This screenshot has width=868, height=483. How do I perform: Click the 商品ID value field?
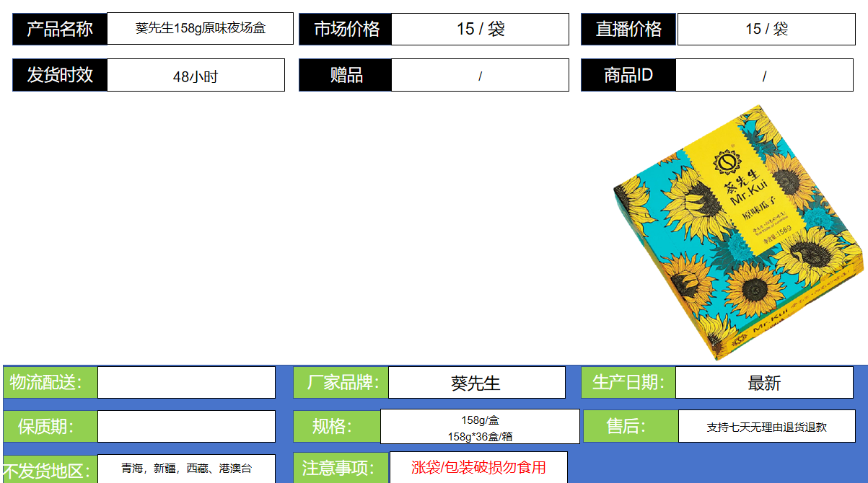tap(764, 76)
